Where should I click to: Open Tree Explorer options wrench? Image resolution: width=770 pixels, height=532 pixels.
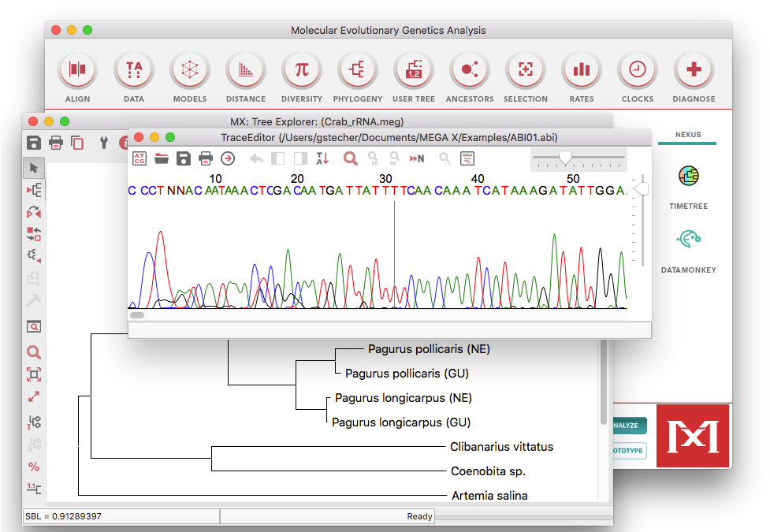tap(103, 143)
